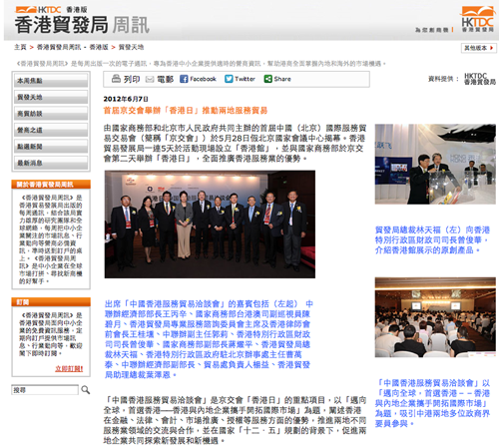Click the HKTDC logo at top right
The height and width of the screenshot is (448, 499).
477,19
